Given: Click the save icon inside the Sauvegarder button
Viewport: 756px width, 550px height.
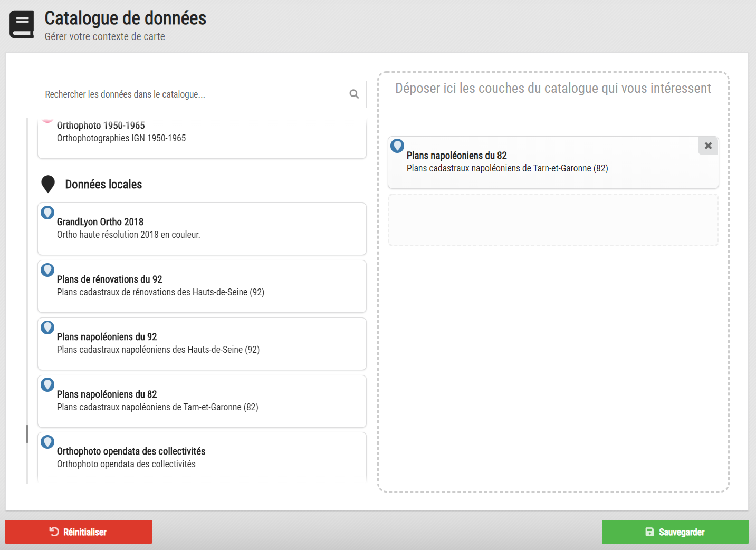Looking at the screenshot, I should [649, 532].
